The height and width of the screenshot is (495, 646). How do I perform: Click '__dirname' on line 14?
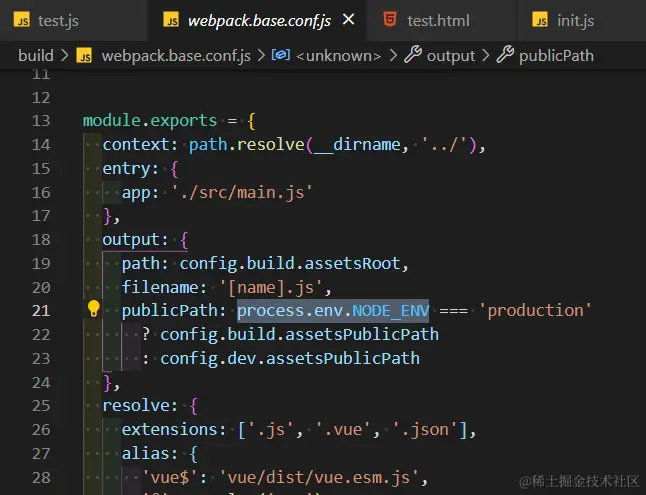[357, 145]
